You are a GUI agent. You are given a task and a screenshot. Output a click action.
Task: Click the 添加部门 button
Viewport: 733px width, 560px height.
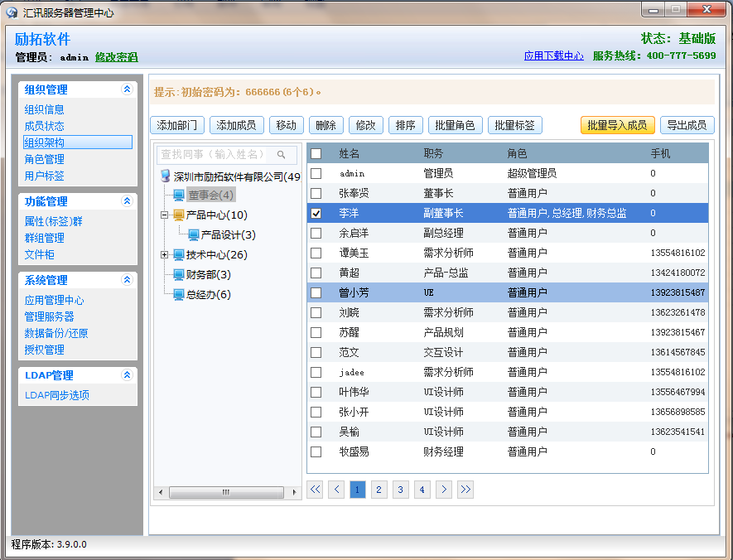coord(177,125)
